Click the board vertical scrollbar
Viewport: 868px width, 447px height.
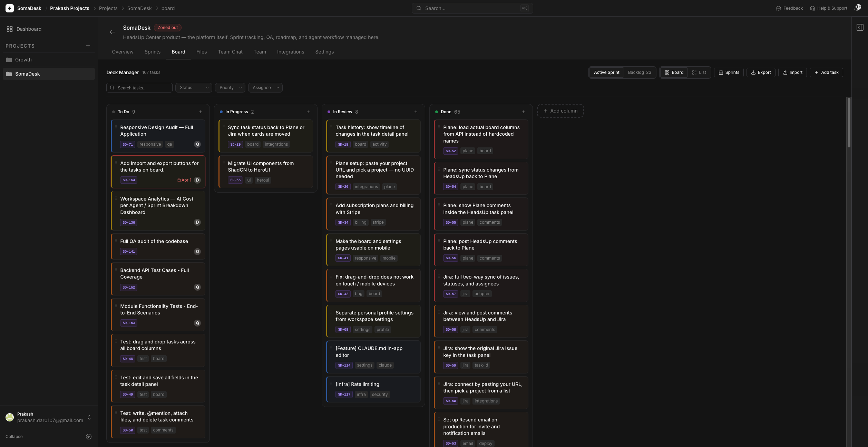849,123
